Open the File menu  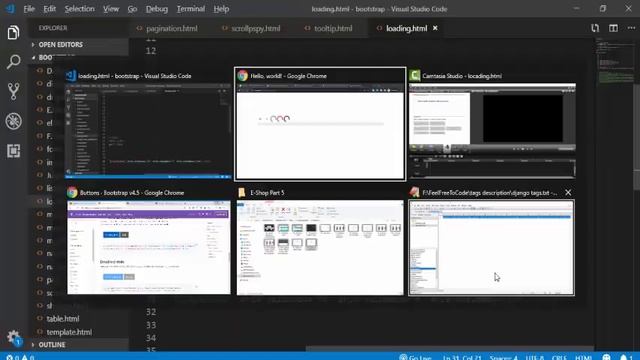[29, 9]
